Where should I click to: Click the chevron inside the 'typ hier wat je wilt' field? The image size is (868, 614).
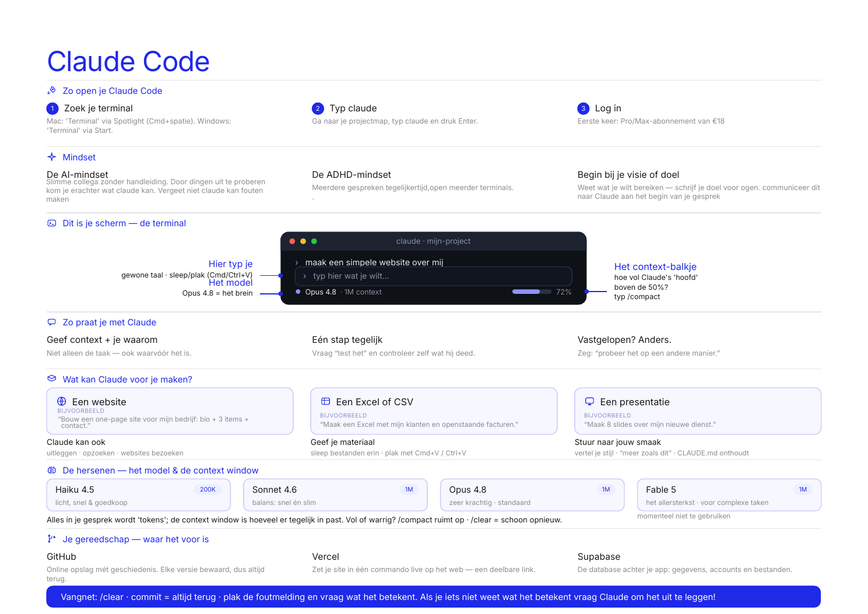pyautogui.click(x=305, y=276)
